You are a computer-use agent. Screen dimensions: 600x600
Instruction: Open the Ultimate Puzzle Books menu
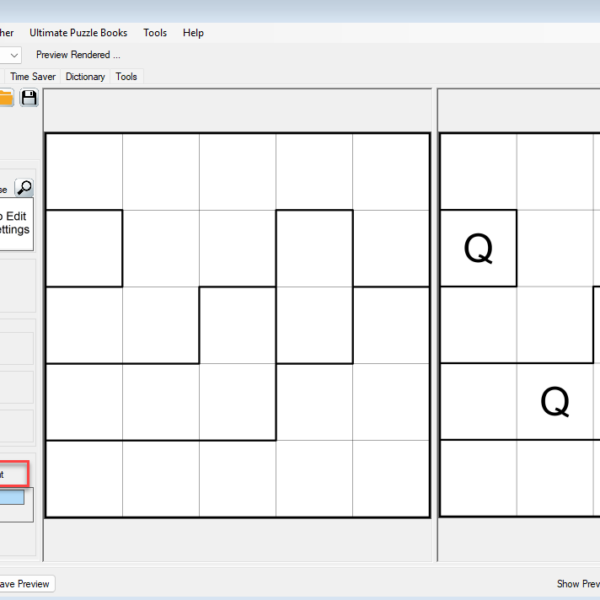[x=78, y=33]
